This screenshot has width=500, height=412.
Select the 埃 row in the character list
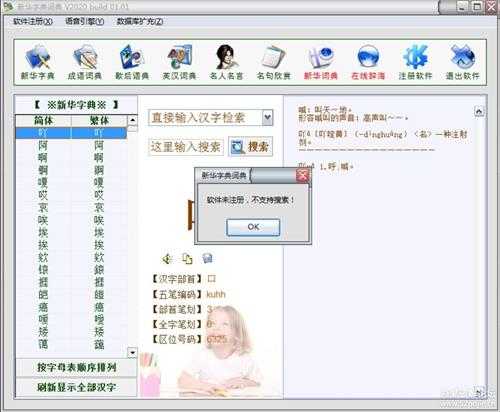coord(71,232)
